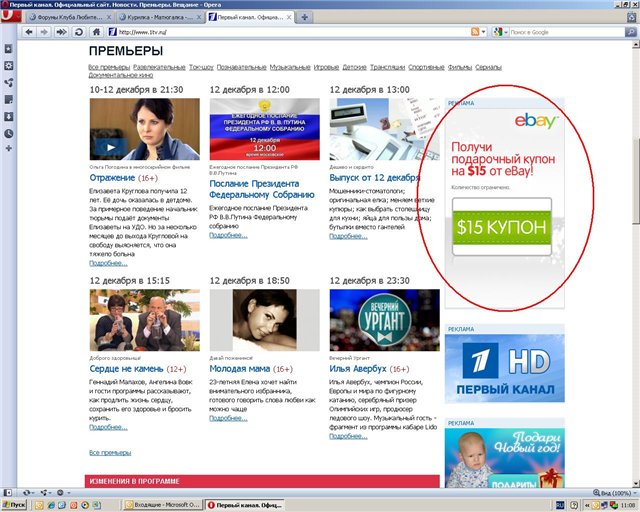Viewport: 640px width, 512px height.
Task: Expand hidden tray icons with the arrow
Action: pos(588,505)
